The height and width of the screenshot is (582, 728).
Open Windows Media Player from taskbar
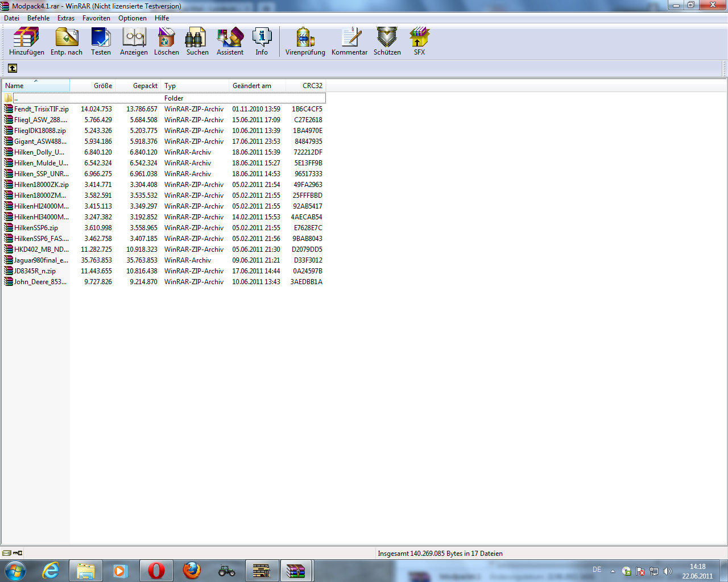tap(120, 571)
